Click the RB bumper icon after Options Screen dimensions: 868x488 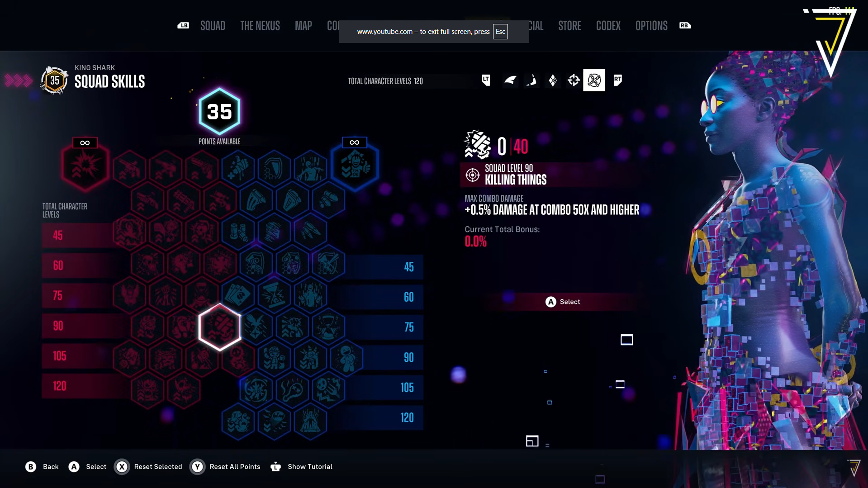click(685, 25)
